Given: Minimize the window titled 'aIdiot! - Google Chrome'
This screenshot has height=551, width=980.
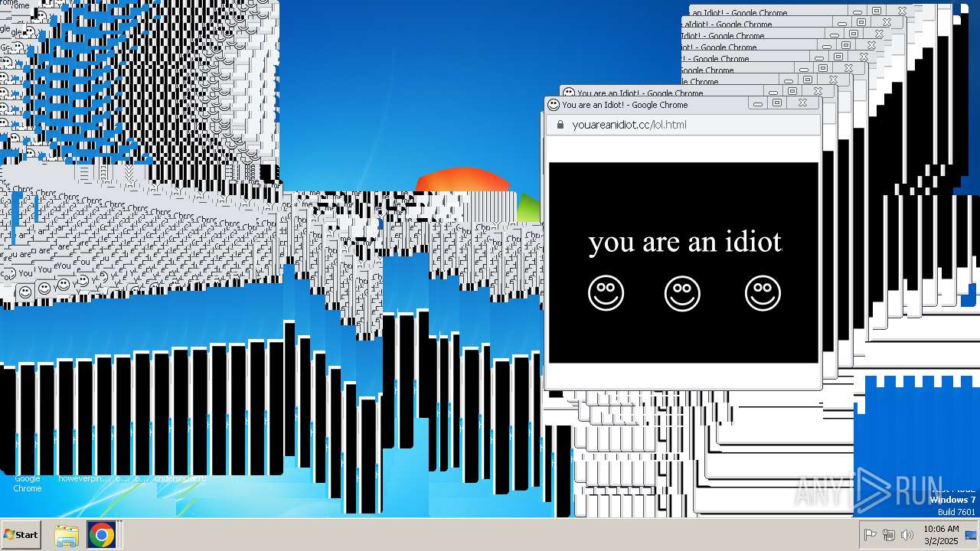Looking at the screenshot, I should (842, 23).
